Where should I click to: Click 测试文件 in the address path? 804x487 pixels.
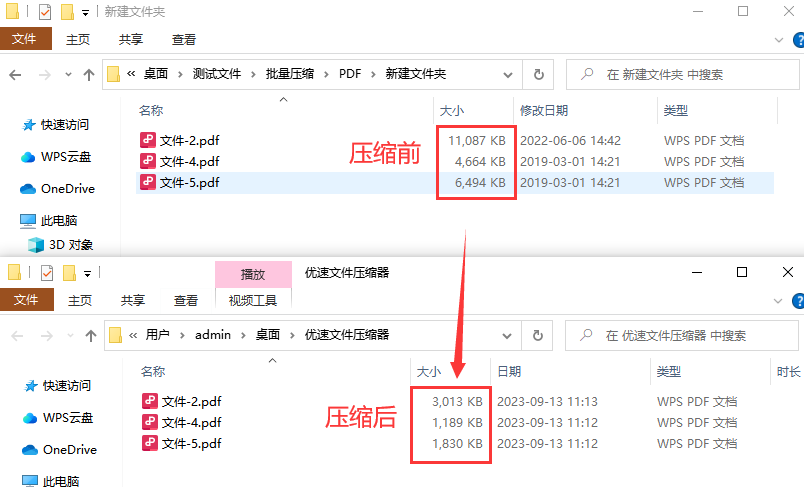217,74
